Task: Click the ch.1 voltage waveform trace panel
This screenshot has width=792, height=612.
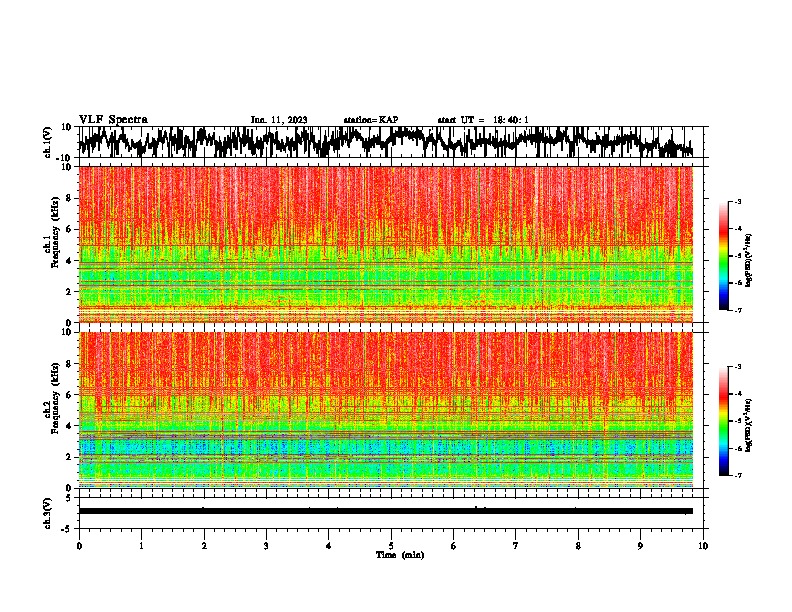Action: [391, 142]
